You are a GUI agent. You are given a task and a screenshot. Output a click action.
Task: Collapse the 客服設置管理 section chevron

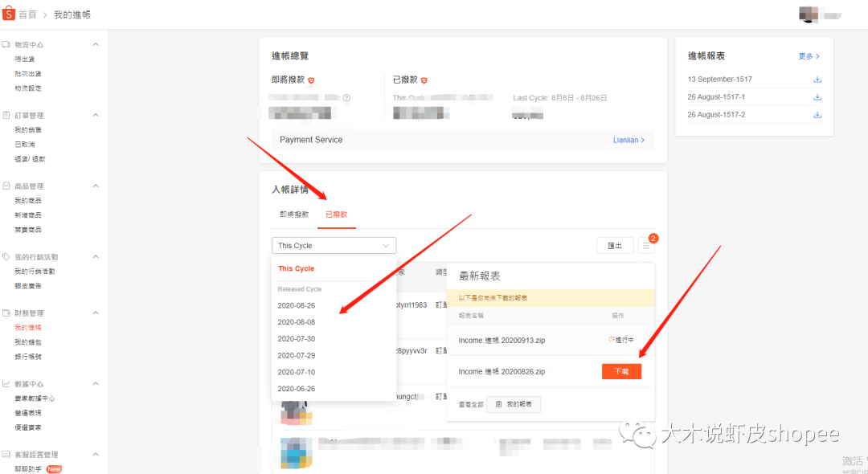click(96, 454)
